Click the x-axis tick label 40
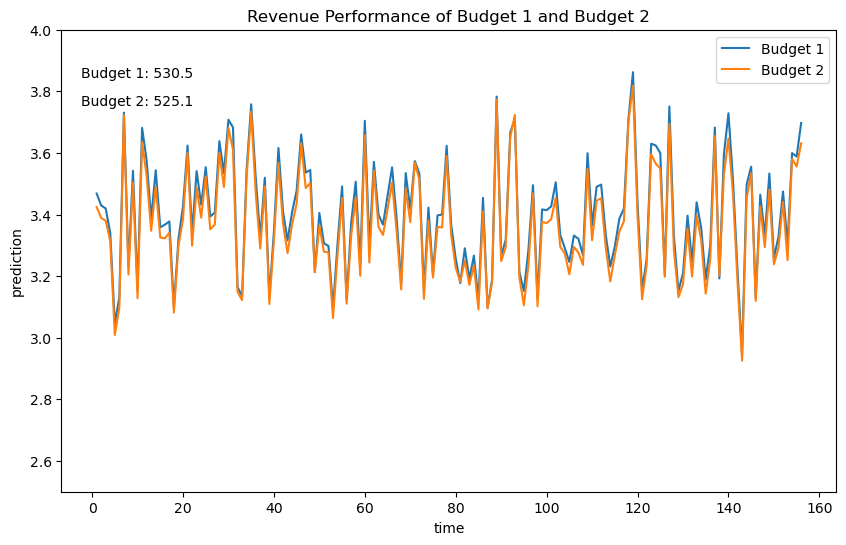Image resolution: width=846 pixels, height=545 pixels. point(274,509)
